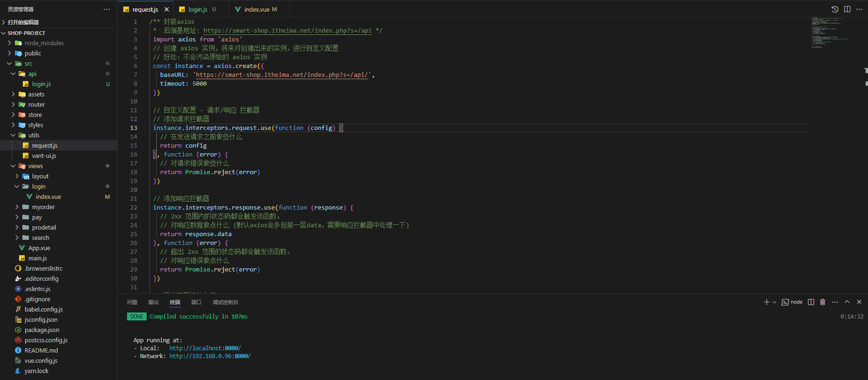Follow the API URL in the line 2 comment
Viewport: 868px width, 380px height.
pos(287,30)
